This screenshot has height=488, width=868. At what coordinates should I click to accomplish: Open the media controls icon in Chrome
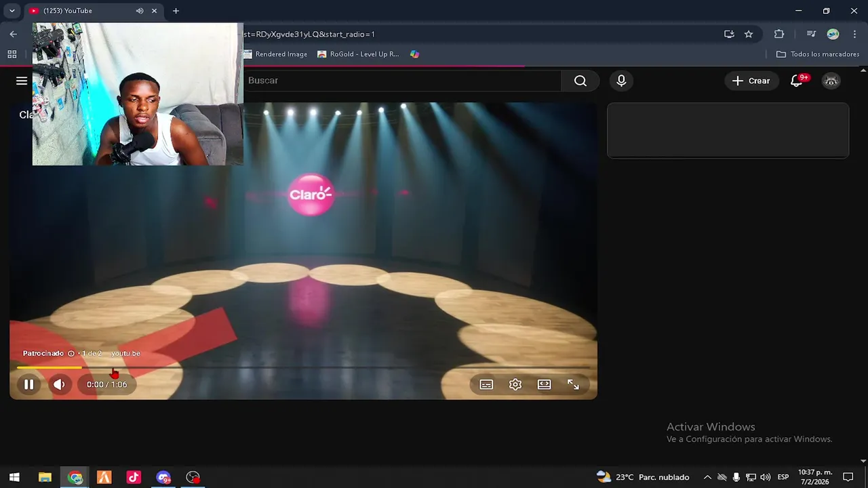coord(811,34)
